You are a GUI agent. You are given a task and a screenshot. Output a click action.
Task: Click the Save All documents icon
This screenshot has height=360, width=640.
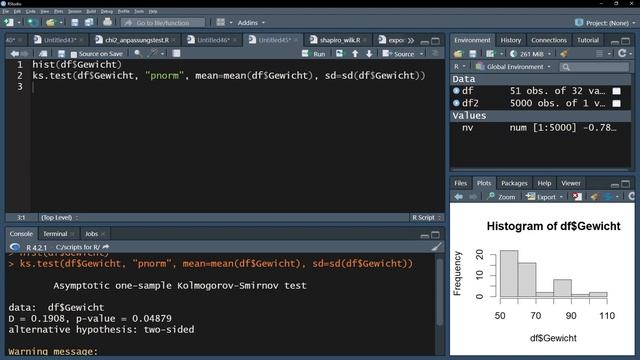point(89,22)
